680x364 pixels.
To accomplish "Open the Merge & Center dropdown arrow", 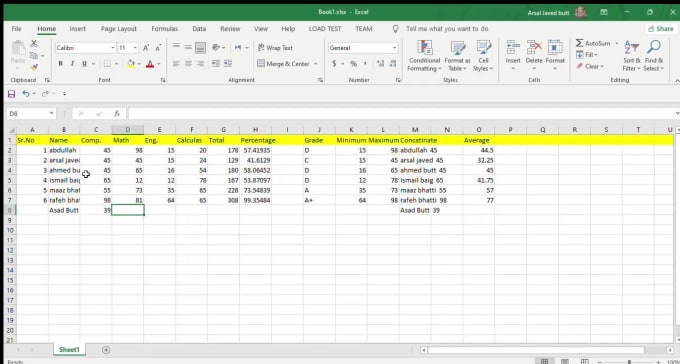I will tap(316, 64).
